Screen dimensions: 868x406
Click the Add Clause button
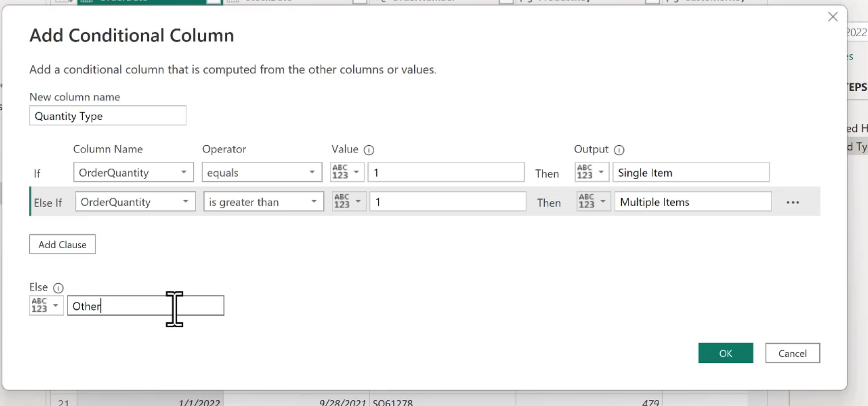click(x=62, y=245)
